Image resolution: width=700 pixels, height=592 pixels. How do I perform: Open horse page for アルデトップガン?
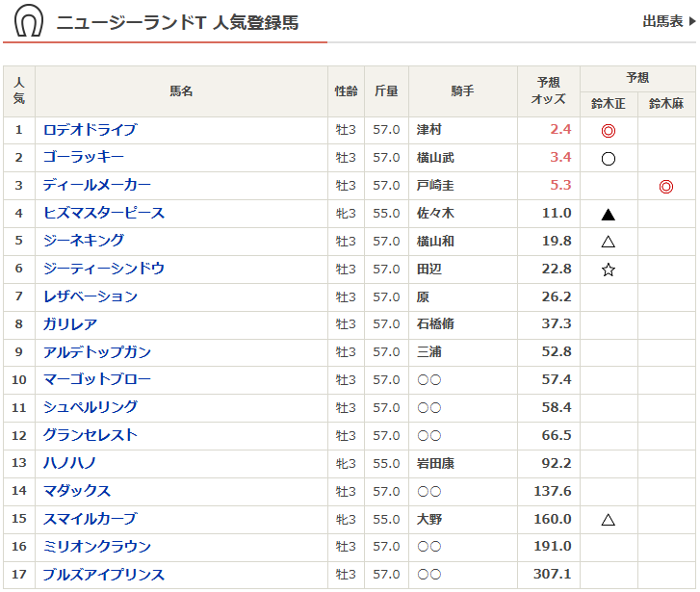click(x=96, y=352)
